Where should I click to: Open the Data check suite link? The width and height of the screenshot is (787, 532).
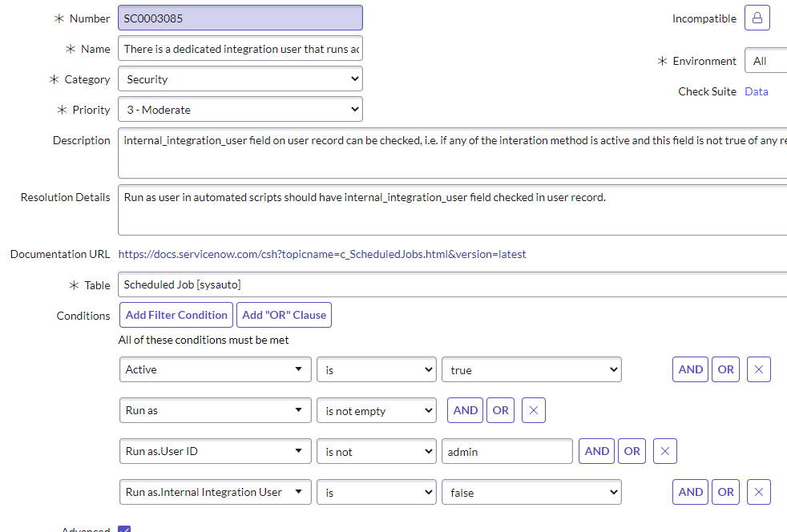(x=757, y=91)
